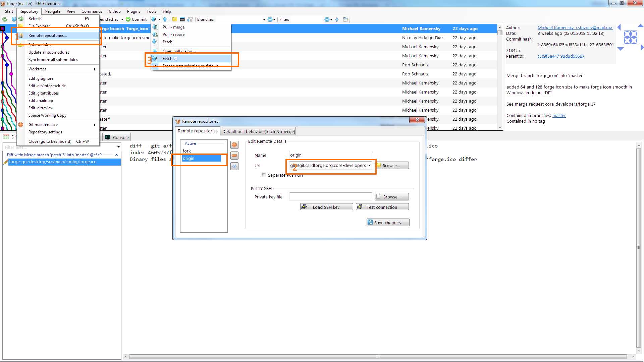Click the yellow folder file explorer toolbar icon

pyautogui.click(x=174, y=19)
